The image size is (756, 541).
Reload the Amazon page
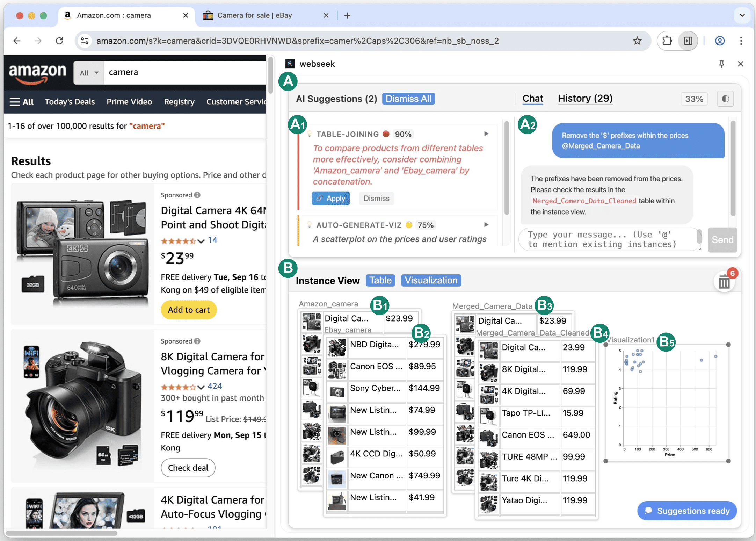point(59,41)
